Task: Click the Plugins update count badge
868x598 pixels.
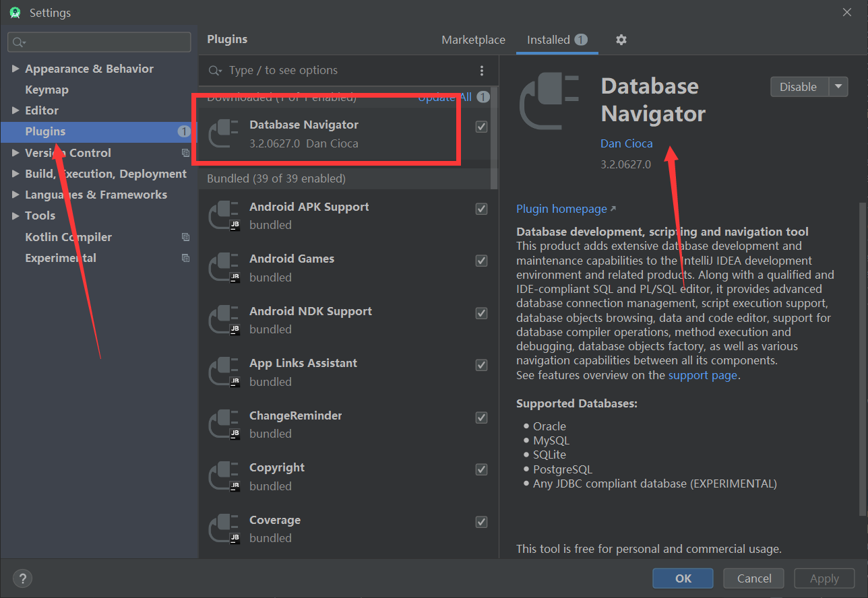Action: pyautogui.click(x=184, y=132)
